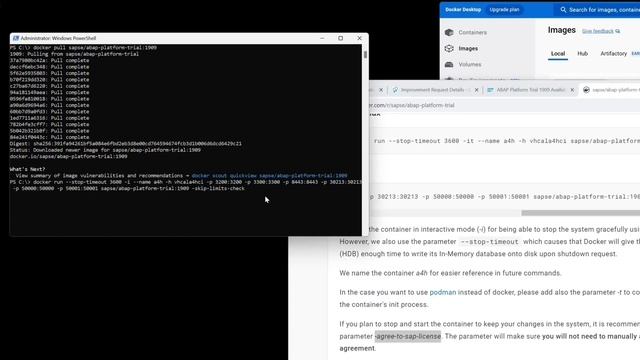The width and height of the screenshot is (640, 360).
Task: Click Docker Desktop title label
Action: (x=463, y=9)
